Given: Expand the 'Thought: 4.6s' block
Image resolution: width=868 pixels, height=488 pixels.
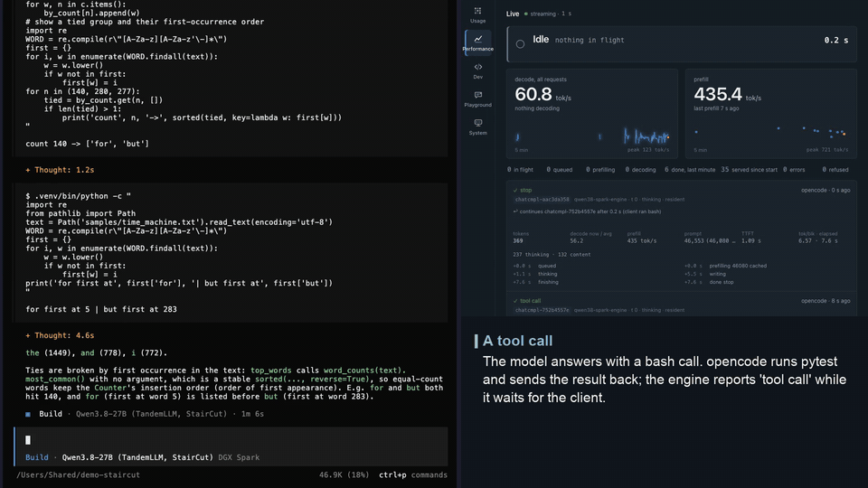Looking at the screenshot, I should [60, 335].
